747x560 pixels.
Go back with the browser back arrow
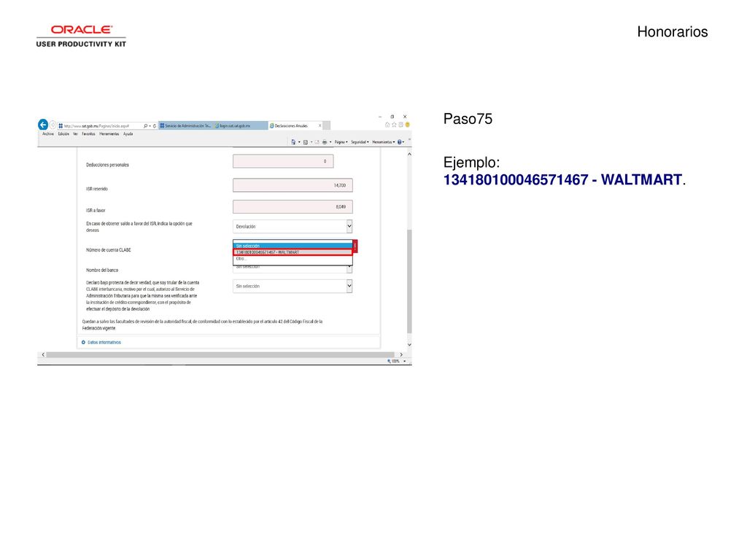(43, 125)
